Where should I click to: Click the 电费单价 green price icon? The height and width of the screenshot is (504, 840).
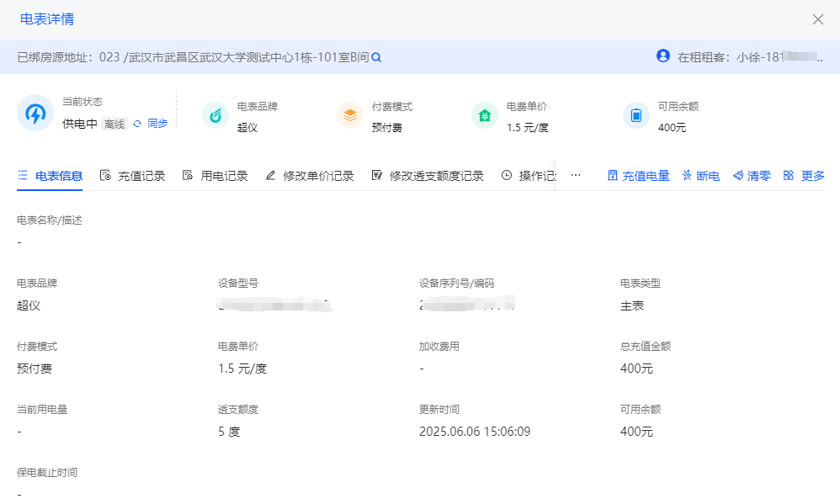485,115
